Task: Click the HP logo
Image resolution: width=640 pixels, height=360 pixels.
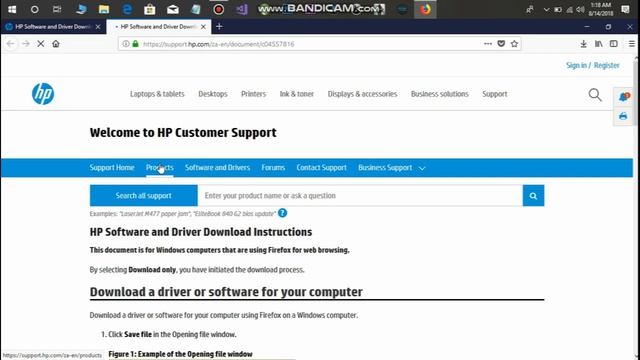Action: [43, 94]
